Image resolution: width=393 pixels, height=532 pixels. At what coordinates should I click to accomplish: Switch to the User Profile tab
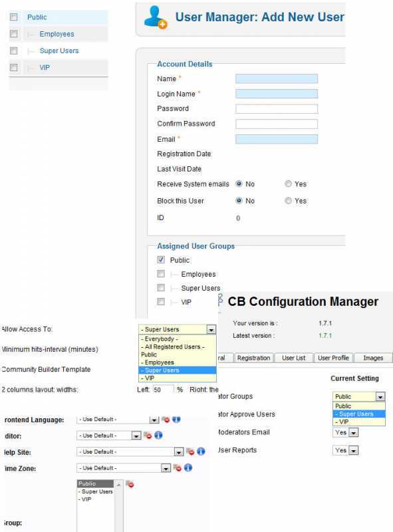pos(333,358)
